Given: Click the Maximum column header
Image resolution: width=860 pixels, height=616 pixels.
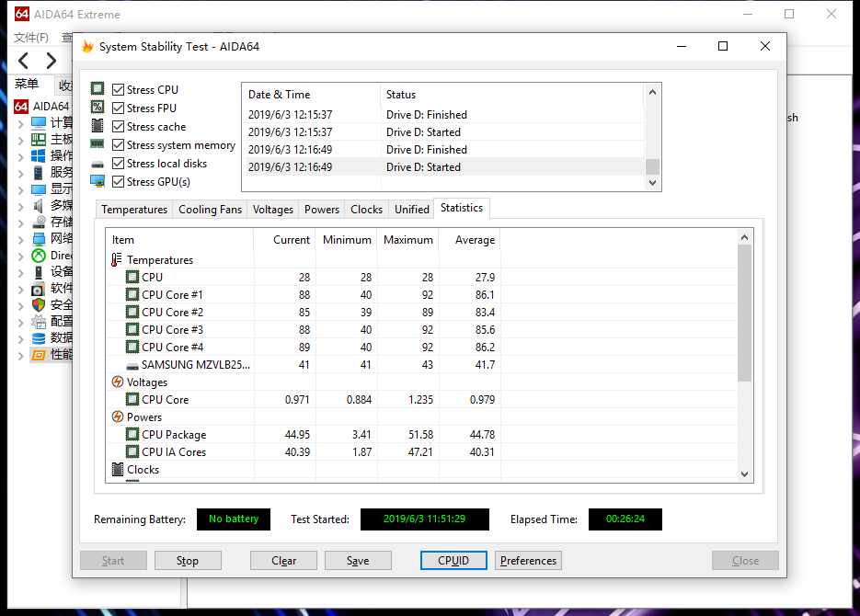Looking at the screenshot, I should tap(408, 240).
